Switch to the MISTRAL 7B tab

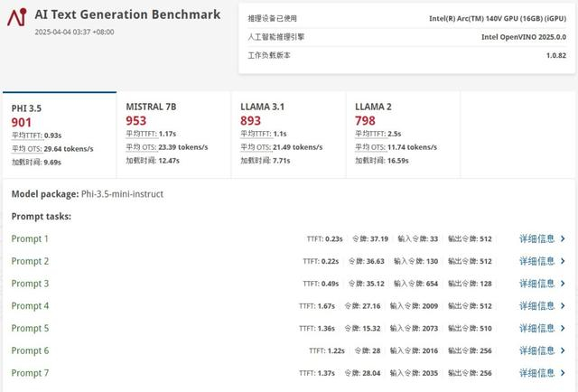(173, 135)
